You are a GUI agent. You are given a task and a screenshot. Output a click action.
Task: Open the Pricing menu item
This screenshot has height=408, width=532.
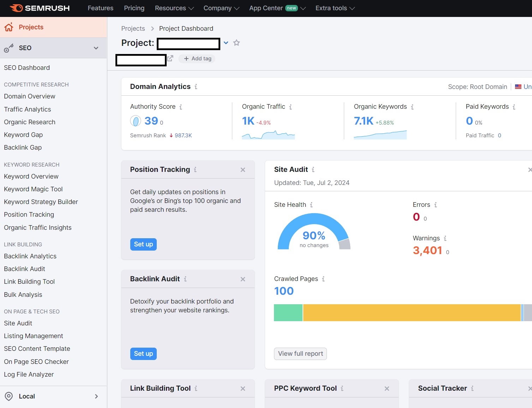[x=134, y=8]
